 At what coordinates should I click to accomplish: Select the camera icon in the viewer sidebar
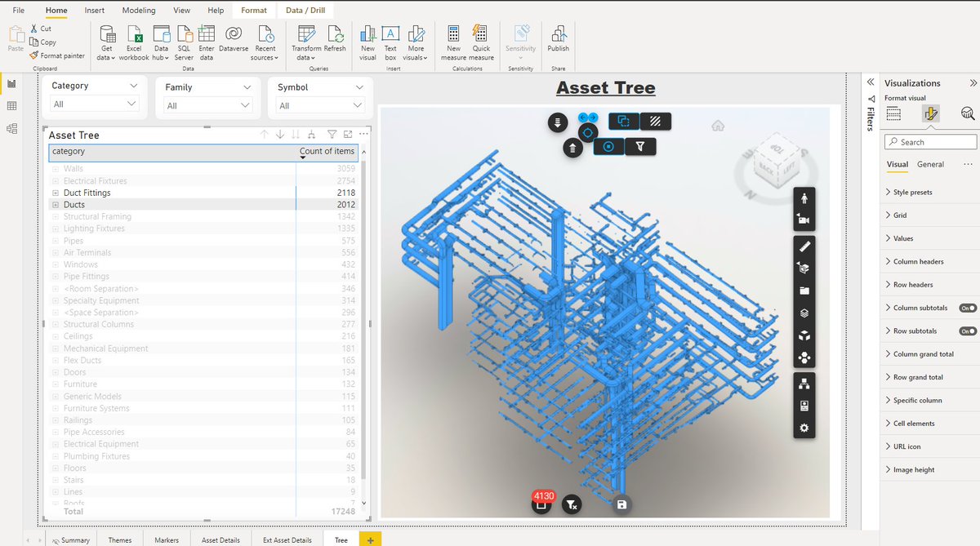pos(804,219)
